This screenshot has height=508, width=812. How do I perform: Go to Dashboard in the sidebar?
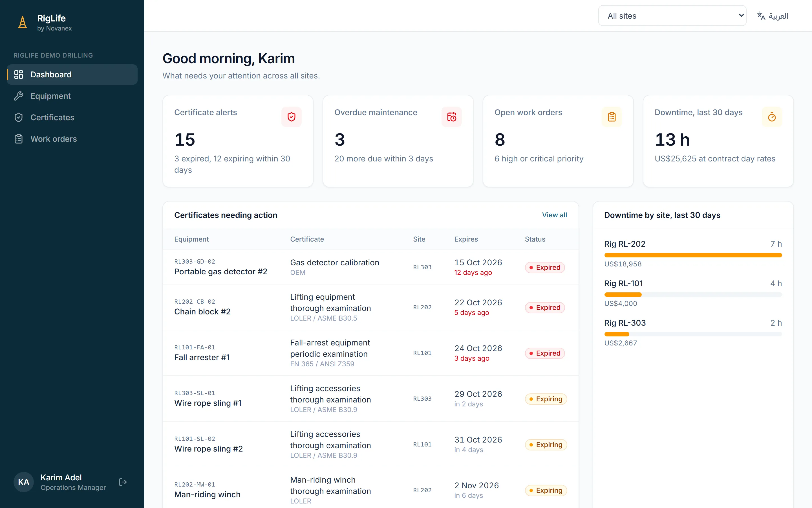click(72, 75)
